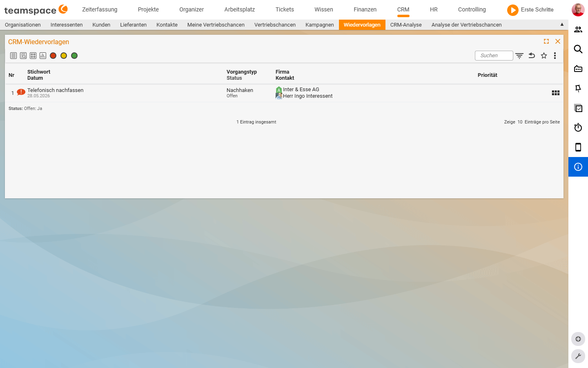Open the list view icon
The height and width of the screenshot is (368, 588).
pyautogui.click(x=13, y=56)
